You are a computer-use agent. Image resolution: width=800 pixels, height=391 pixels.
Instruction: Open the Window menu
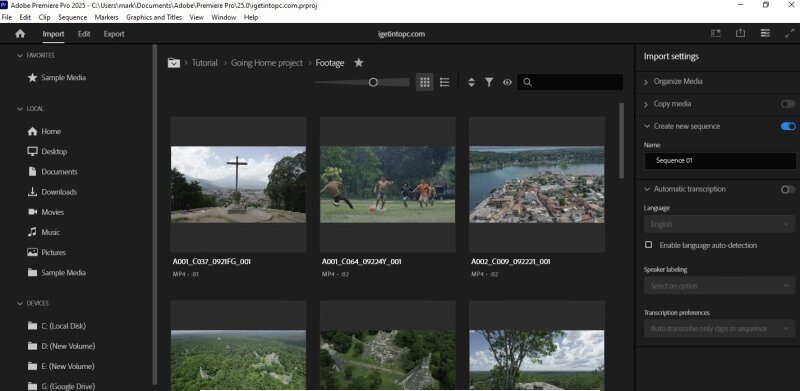click(223, 17)
